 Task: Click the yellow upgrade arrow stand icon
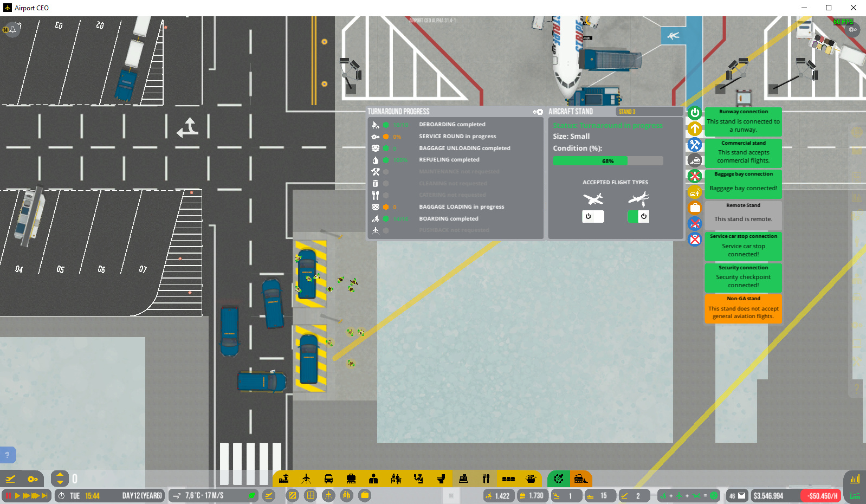(x=695, y=129)
